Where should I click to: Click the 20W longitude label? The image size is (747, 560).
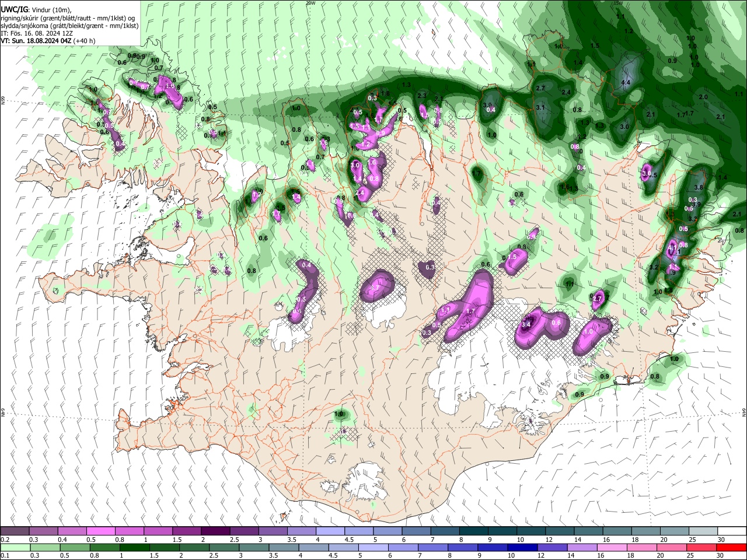click(x=310, y=3)
